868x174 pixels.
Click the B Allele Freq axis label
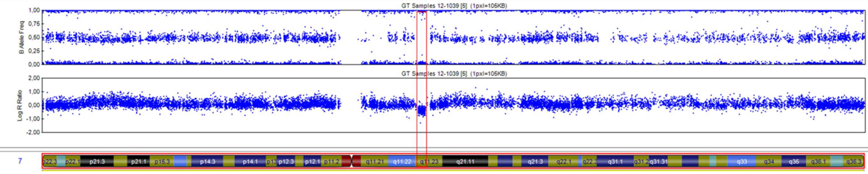(21, 37)
